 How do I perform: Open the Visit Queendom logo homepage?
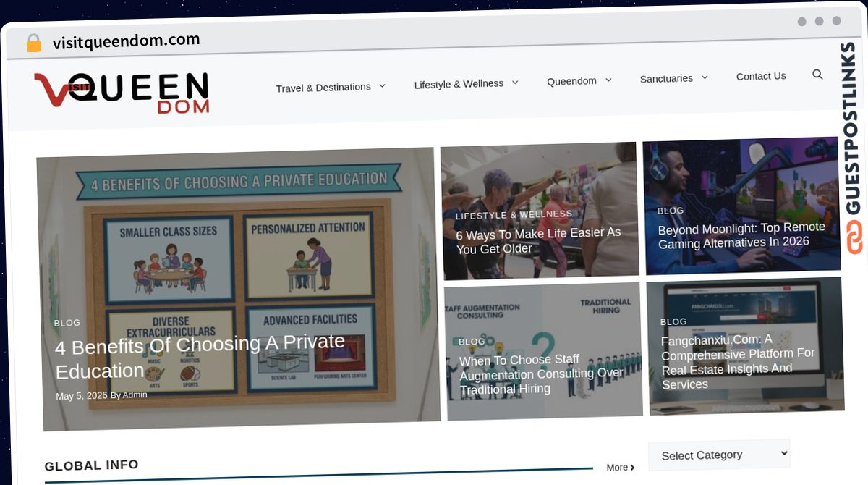pyautogui.click(x=122, y=92)
